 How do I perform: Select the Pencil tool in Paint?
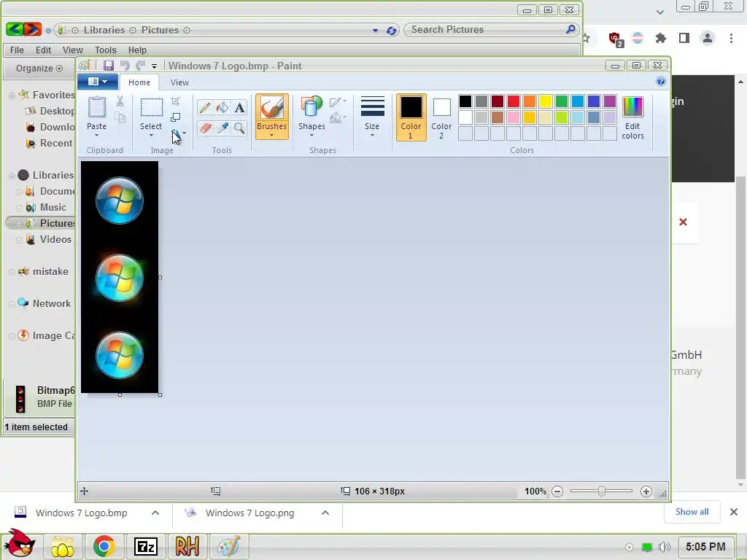pos(205,108)
